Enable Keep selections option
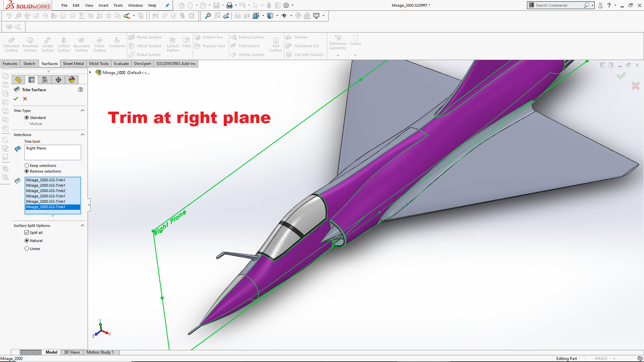 (27, 165)
